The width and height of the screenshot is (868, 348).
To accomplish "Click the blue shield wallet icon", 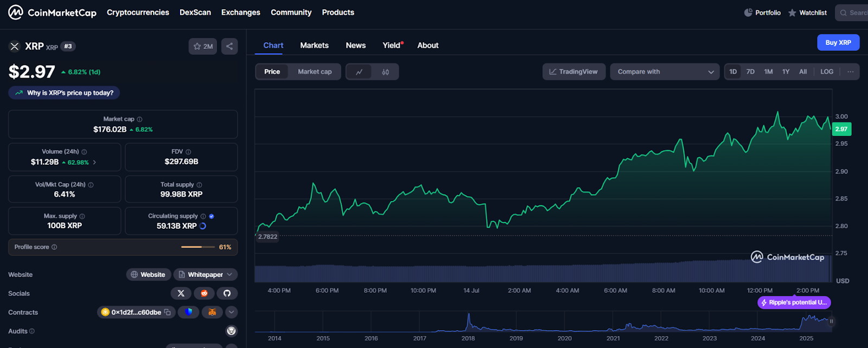I will tap(189, 312).
